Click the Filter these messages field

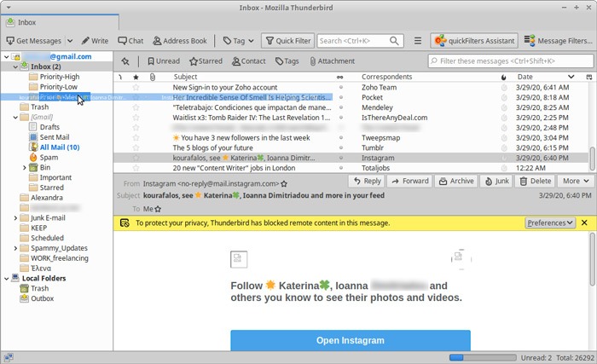coord(511,61)
